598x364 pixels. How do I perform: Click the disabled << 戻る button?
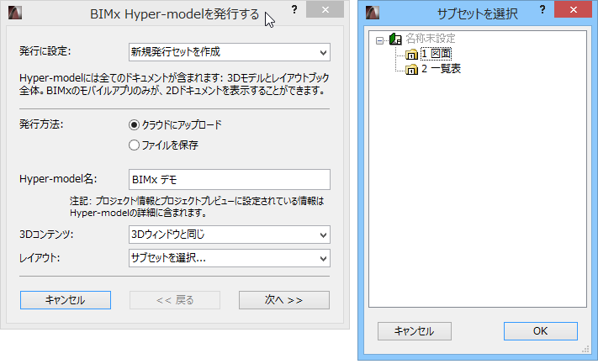(175, 300)
